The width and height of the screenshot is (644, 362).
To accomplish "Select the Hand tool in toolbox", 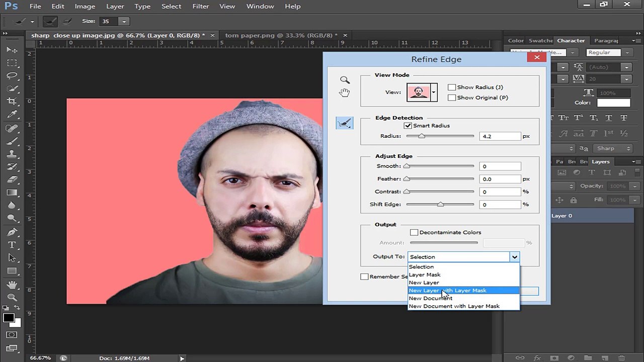I will click(x=12, y=285).
